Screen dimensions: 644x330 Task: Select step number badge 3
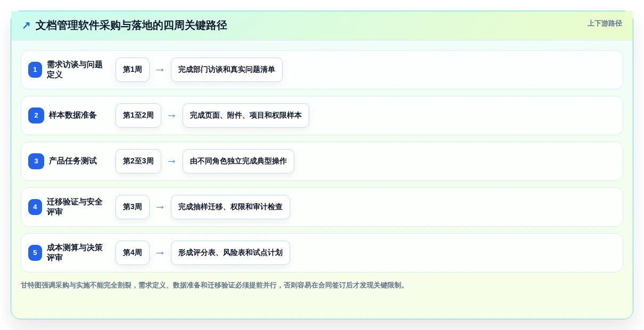(x=36, y=161)
